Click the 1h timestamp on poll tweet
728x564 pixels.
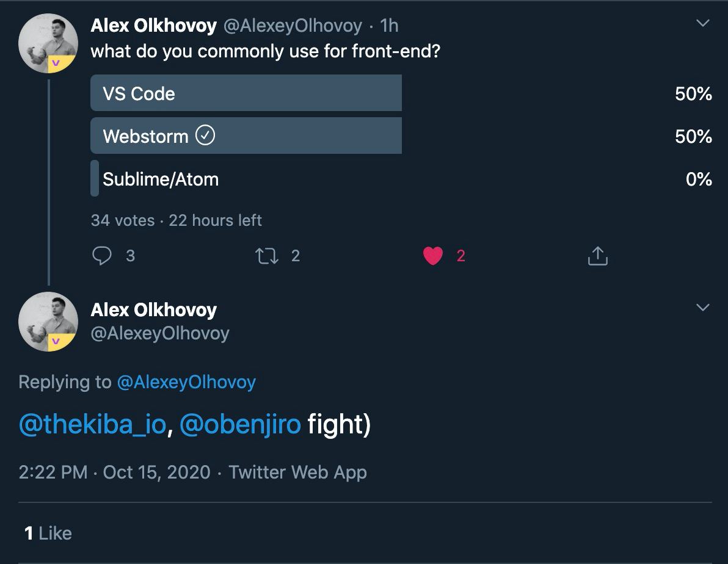click(389, 26)
